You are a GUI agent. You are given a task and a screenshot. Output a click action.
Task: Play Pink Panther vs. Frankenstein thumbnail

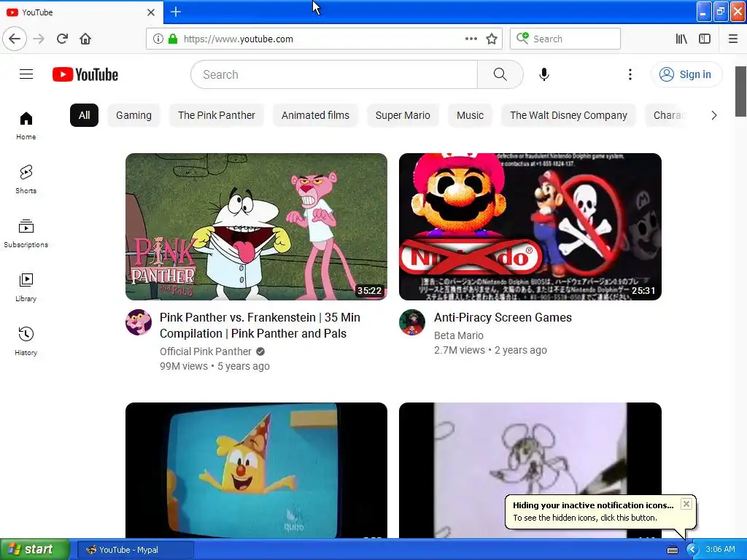tap(256, 227)
